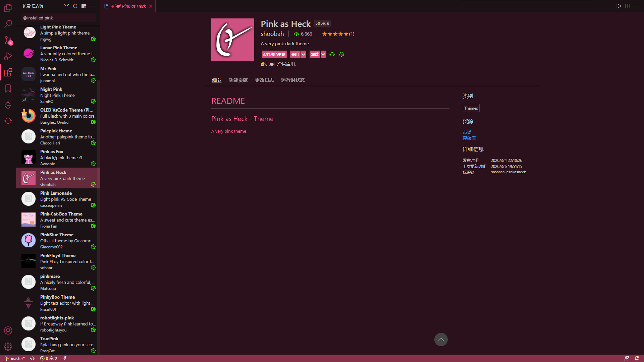Expand dropdown arrow next to 卸载 button
Image resolution: width=644 pixels, height=362 pixels.
point(323,54)
